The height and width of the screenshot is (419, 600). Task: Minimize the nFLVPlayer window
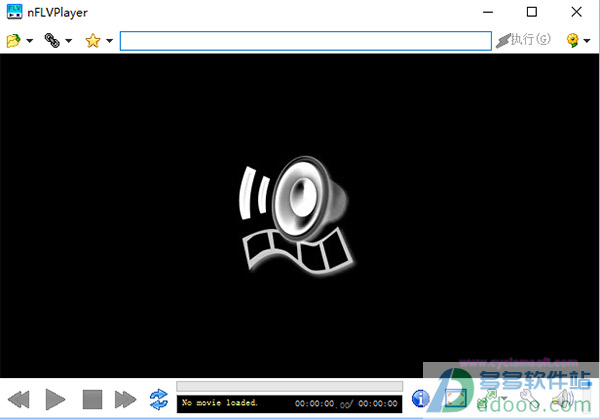pos(488,12)
